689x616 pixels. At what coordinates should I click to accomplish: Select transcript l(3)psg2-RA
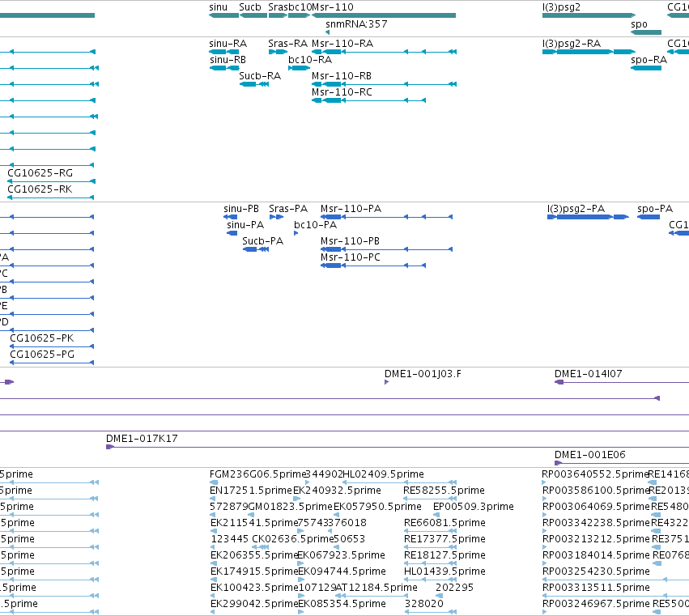[589, 52]
